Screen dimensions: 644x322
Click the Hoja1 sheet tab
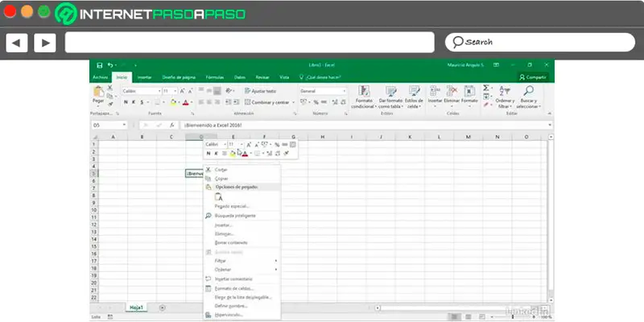(136, 308)
